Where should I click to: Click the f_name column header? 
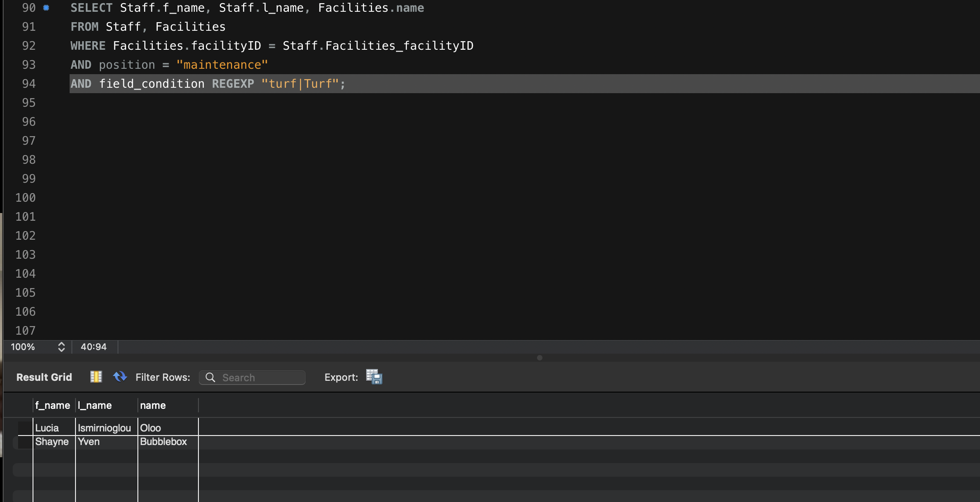(52, 405)
